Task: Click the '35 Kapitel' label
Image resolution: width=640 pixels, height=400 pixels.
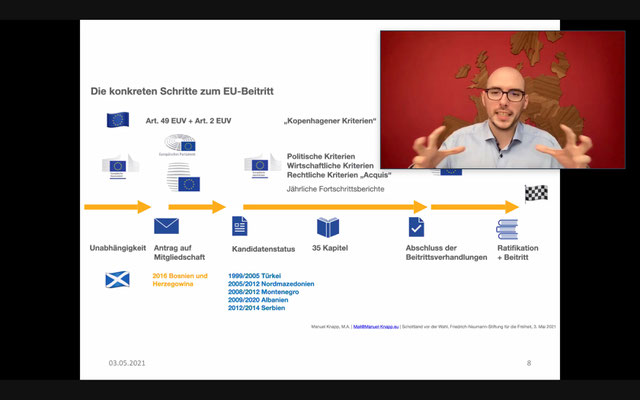Action: (x=330, y=248)
